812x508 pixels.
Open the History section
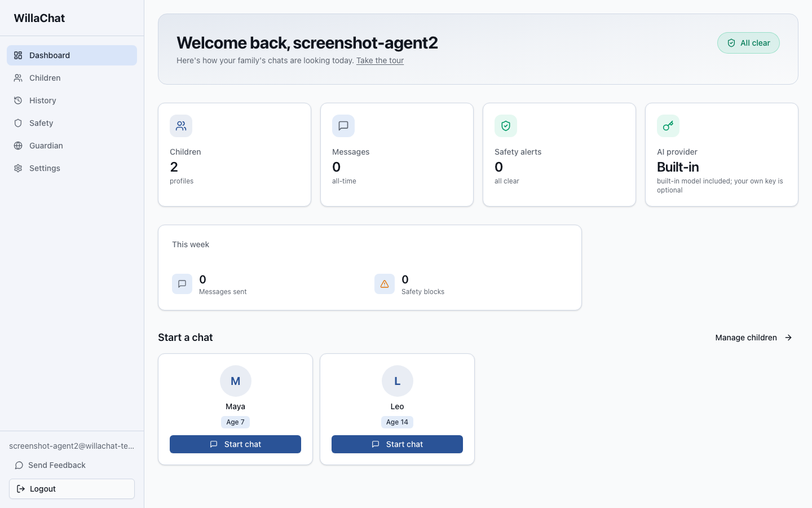pyautogui.click(x=72, y=100)
